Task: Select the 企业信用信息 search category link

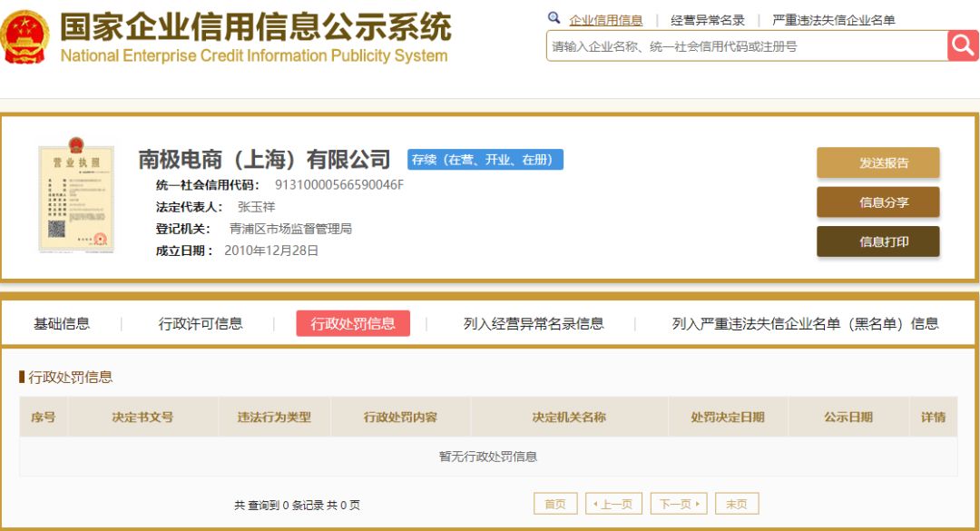Action: click(x=605, y=20)
